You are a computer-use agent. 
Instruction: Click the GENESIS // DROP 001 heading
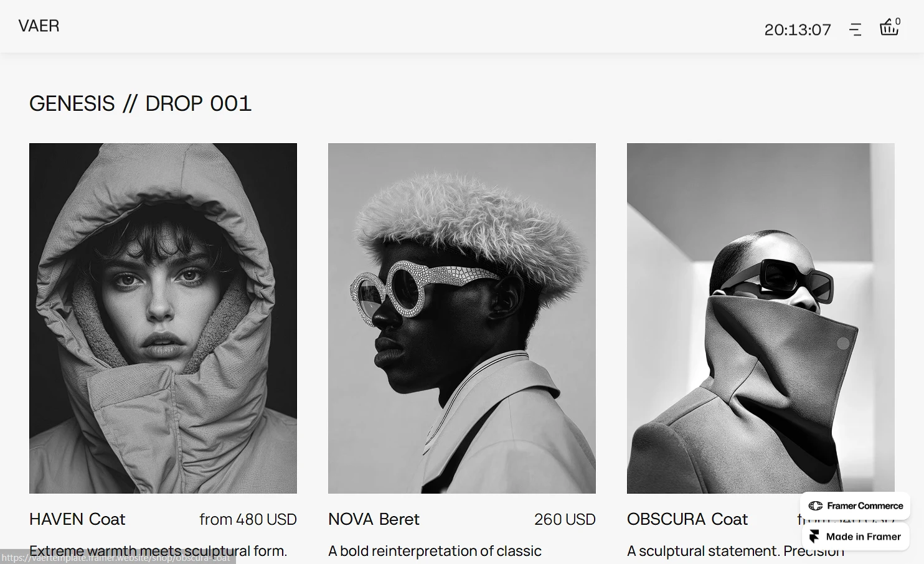click(x=141, y=103)
